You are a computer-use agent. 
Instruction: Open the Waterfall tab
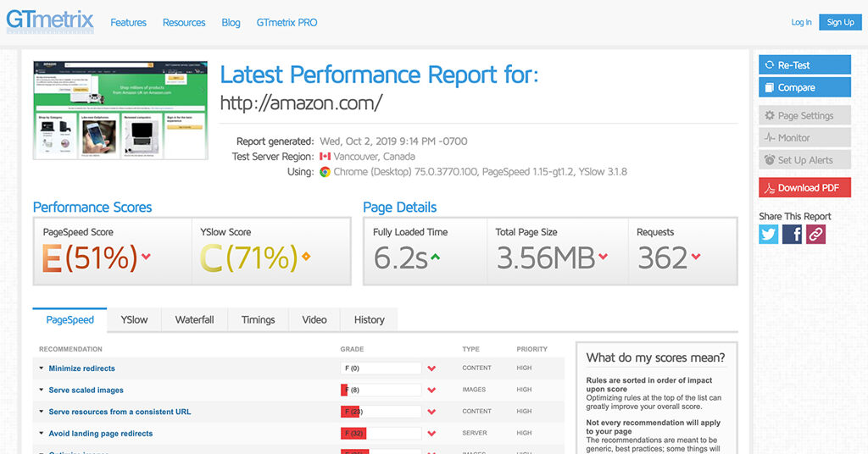tap(194, 319)
